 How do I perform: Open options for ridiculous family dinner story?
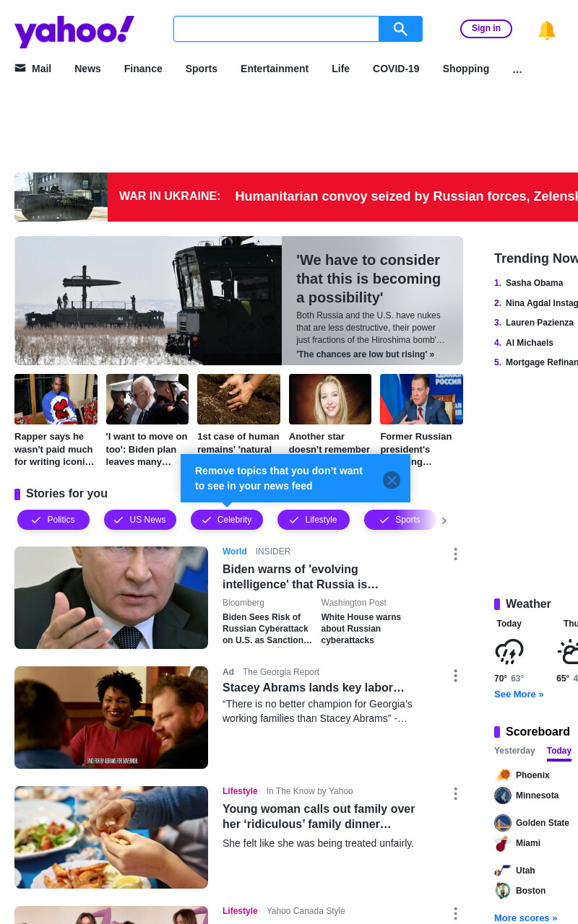click(455, 794)
